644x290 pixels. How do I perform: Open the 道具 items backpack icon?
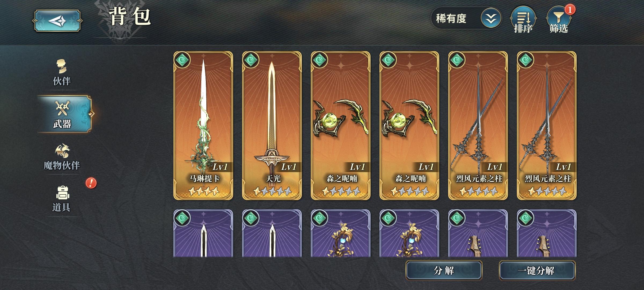[62, 199]
